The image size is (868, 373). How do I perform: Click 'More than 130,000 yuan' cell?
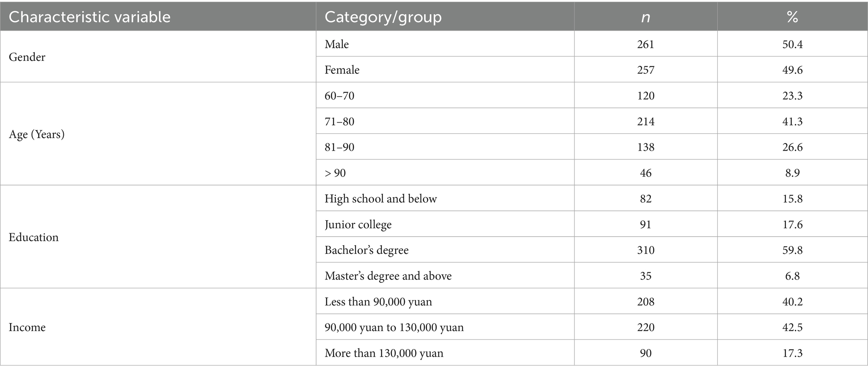click(x=384, y=353)
